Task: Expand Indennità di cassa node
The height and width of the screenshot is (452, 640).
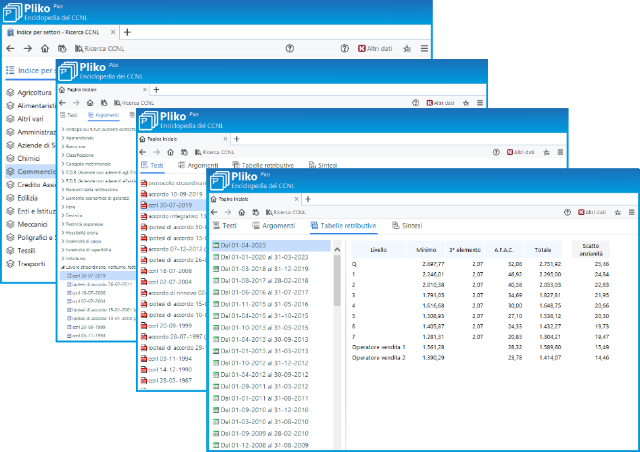Action: (x=63, y=241)
